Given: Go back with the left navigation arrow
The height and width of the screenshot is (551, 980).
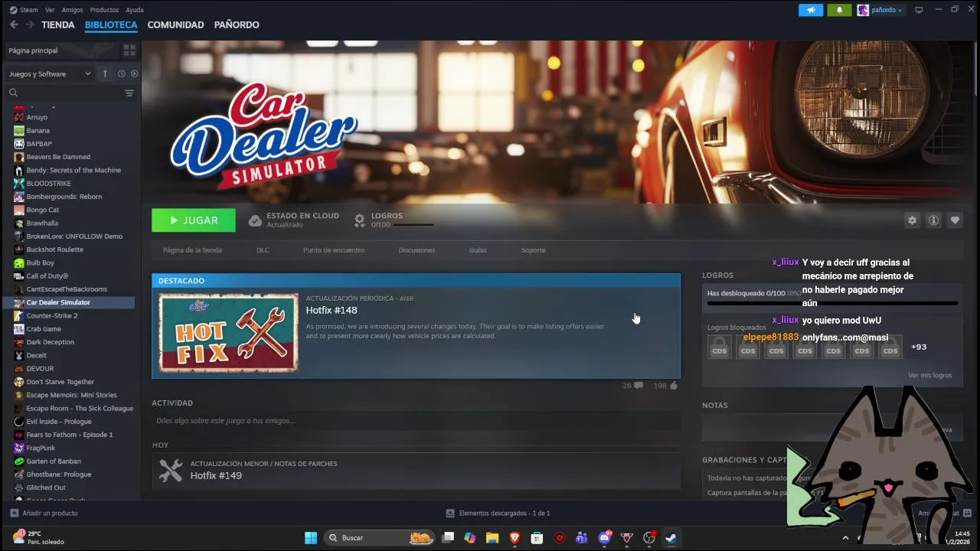Looking at the screenshot, I should point(14,24).
